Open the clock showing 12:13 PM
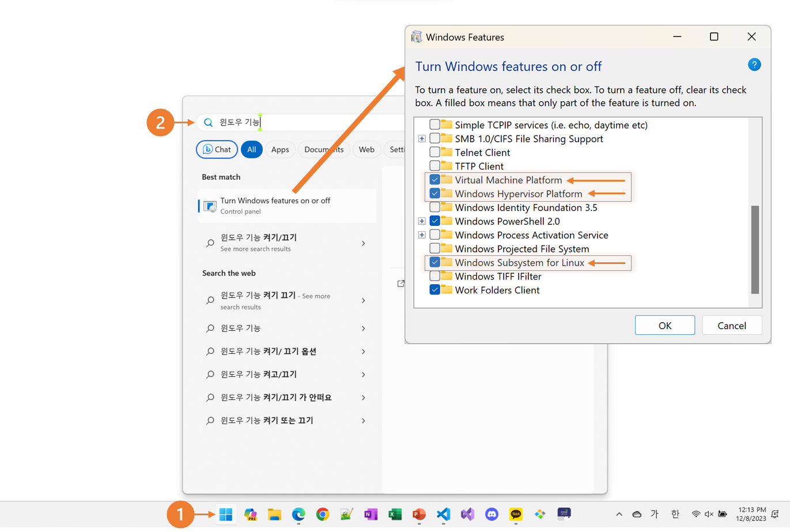 coord(751,514)
